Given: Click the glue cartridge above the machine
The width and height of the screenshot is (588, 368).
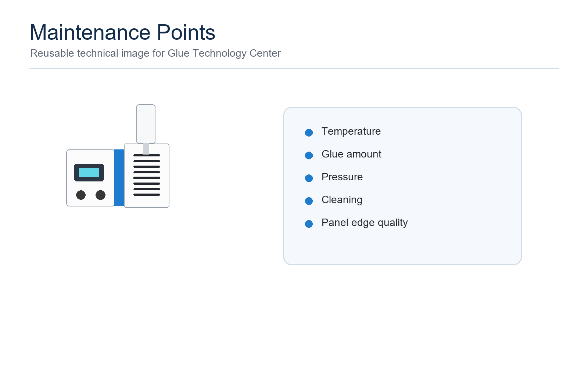Looking at the screenshot, I should (x=146, y=124).
